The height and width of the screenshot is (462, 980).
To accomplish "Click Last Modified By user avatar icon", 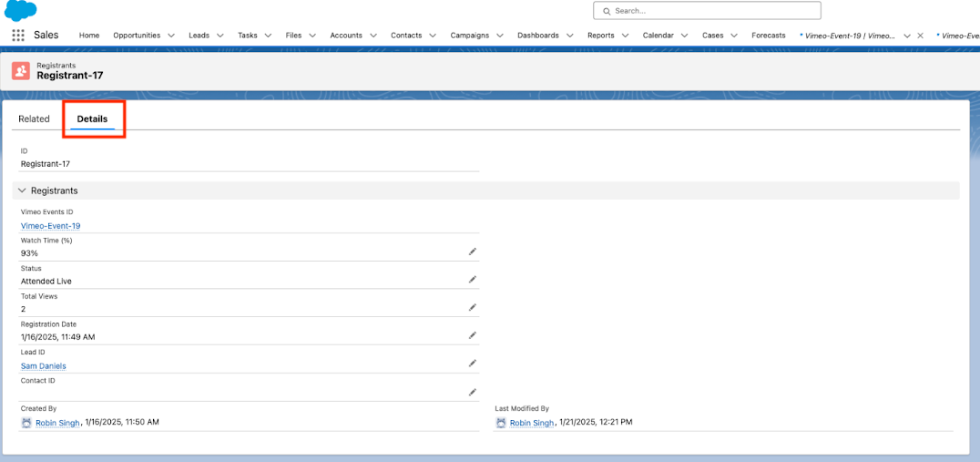I will coord(501,423).
